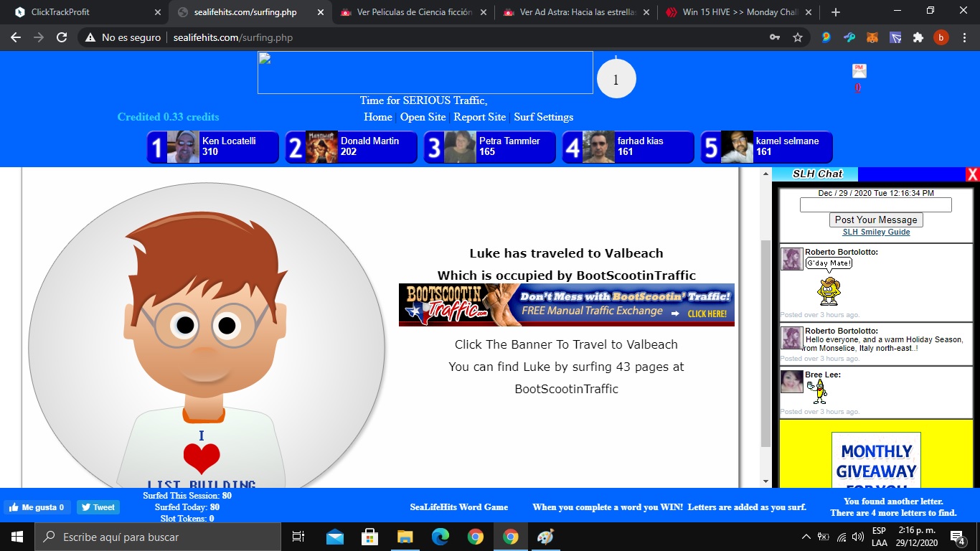The width and height of the screenshot is (980, 551).
Task: Open Task View on taskbar
Action: (298, 537)
